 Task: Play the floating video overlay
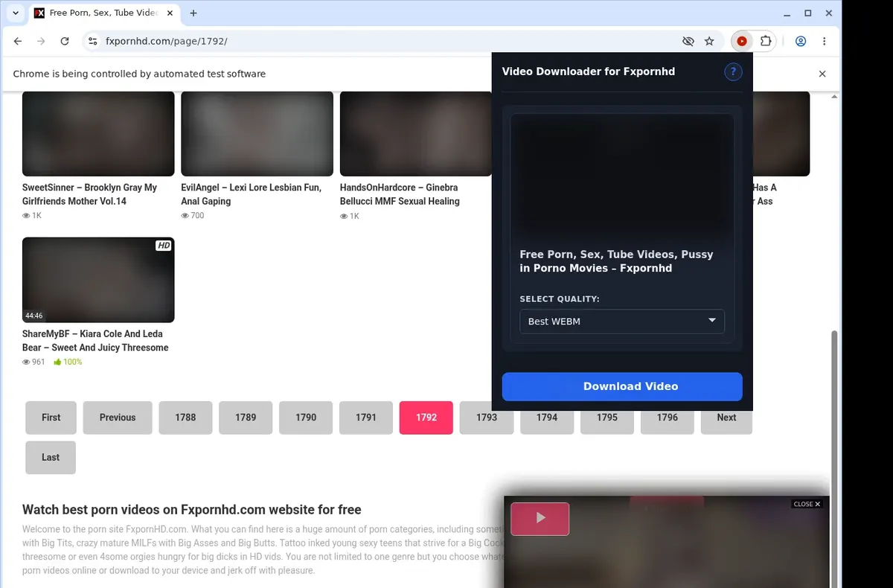coord(540,519)
